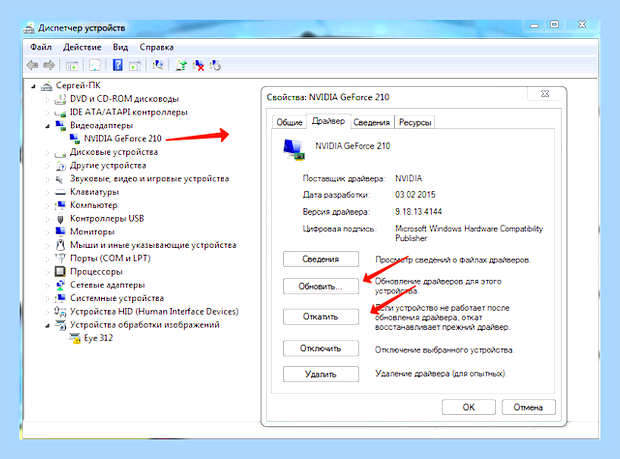
Task: Select the Системные устройства label
Action: [x=117, y=298]
